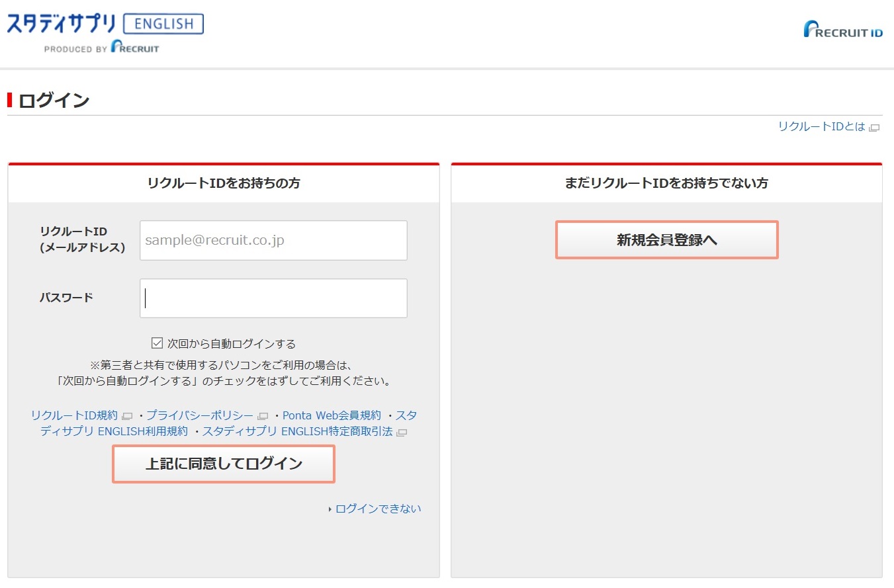Uncheck 次回から自動ログインする checkbox
The image size is (894, 588).
157,343
